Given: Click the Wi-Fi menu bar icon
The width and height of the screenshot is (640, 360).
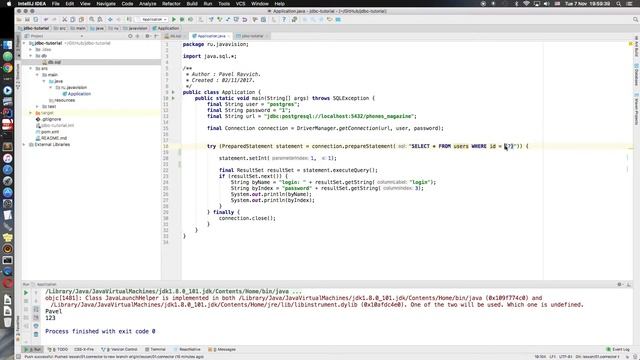Looking at the screenshot, I should tap(527, 4).
